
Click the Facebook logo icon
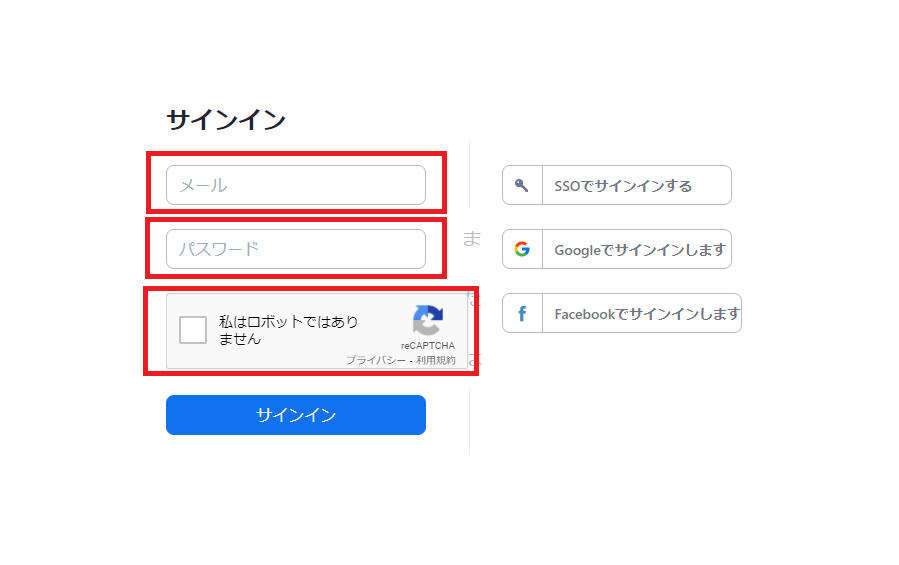coord(522,313)
